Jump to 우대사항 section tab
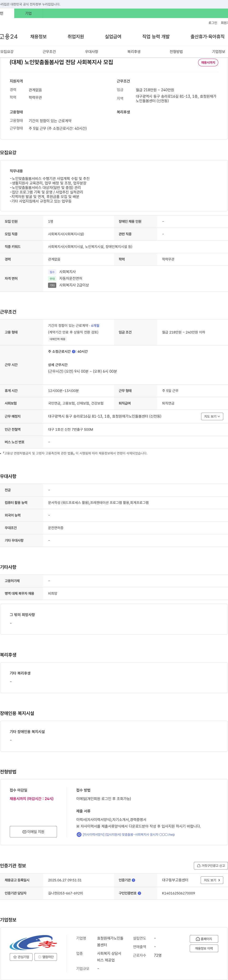This screenshot has width=228, height=980. tap(91, 51)
